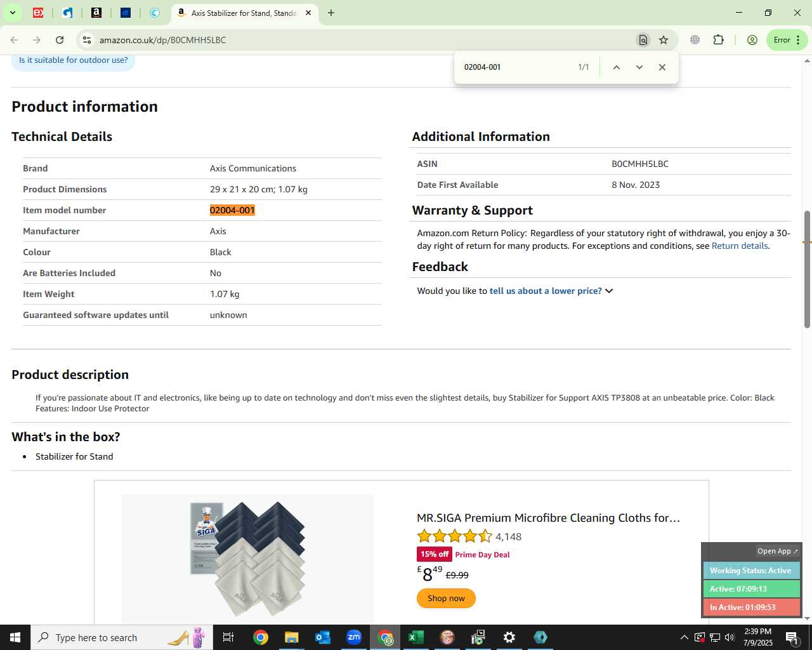Open Outlook from the taskbar
Screen dimensions: 812x650
pos(322,637)
